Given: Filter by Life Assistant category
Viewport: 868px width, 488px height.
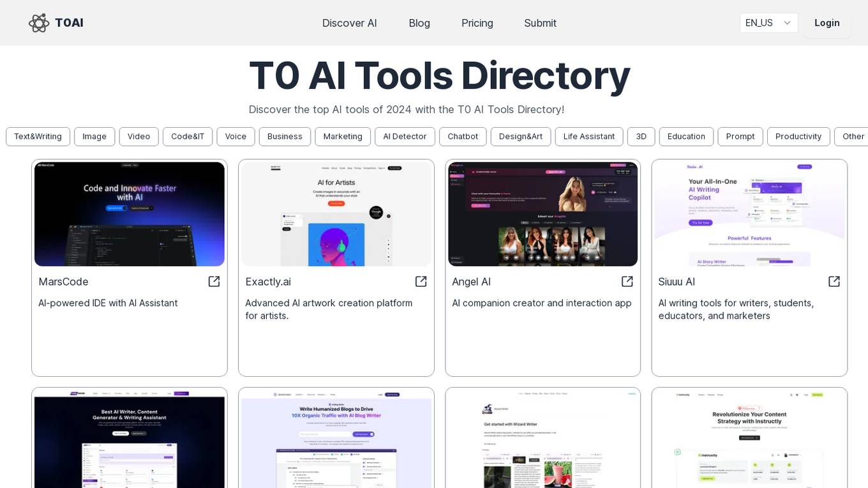Looking at the screenshot, I should [589, 137].
